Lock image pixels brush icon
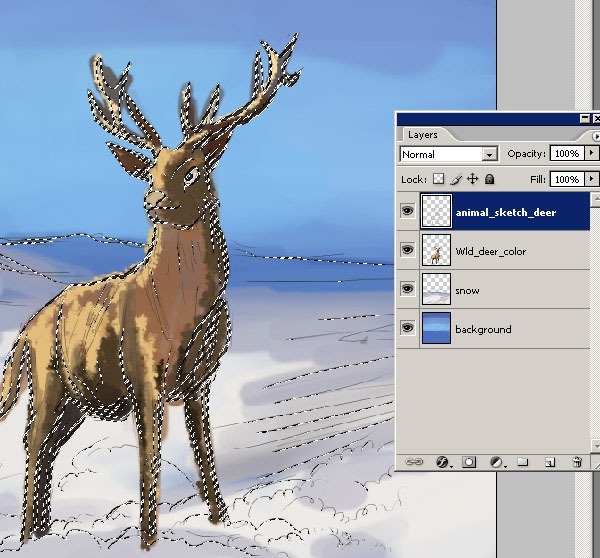Viewport: 600px width, 558px height. 456,179
